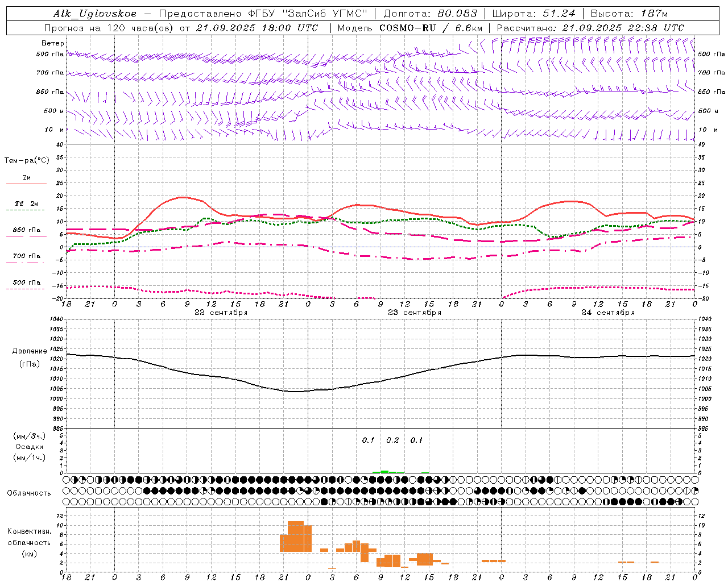Viewport: 728px width, 582px height.
Task: Click the '(мм/1ч.)' precipitation unit label
Action: click(30, 458)
